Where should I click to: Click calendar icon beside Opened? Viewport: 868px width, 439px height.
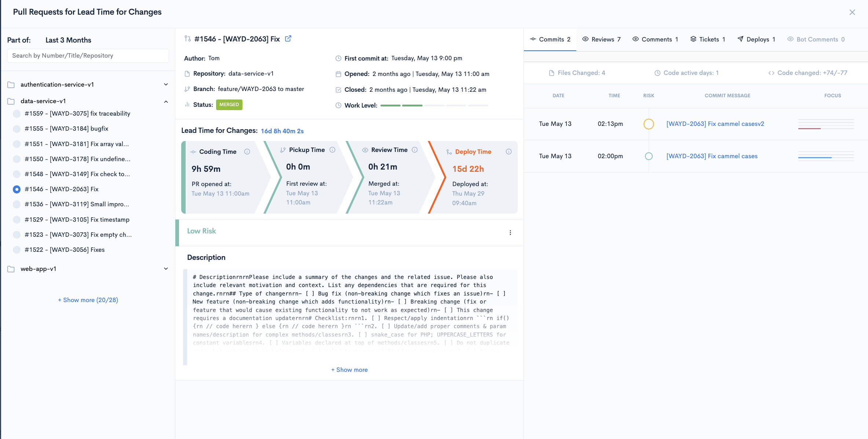338,74
